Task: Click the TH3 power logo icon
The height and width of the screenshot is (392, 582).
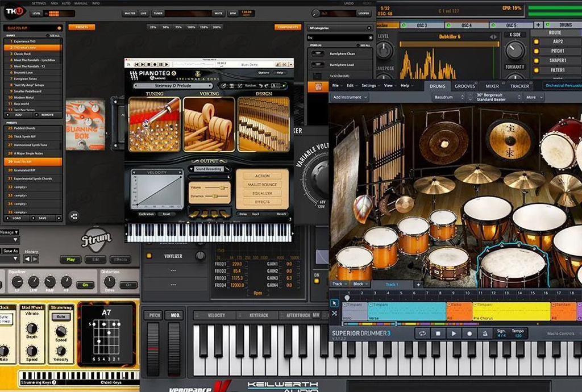Action: coord(14,11)
